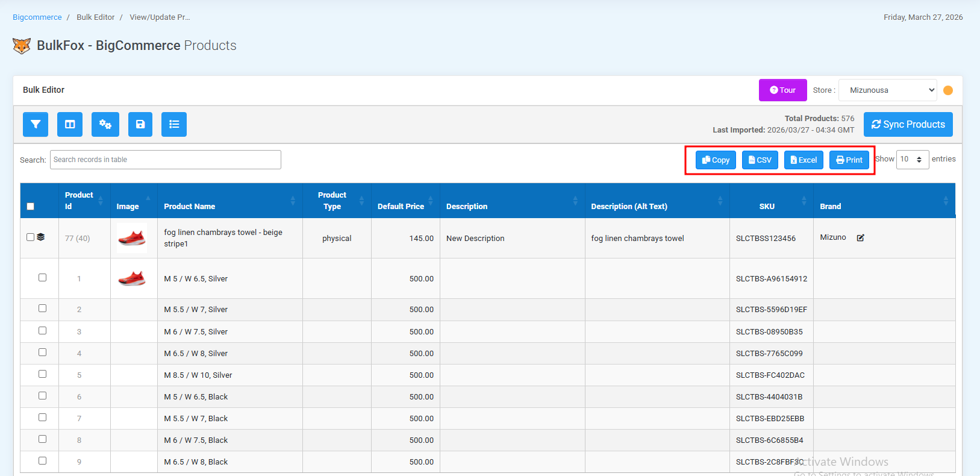Check the row M 6.5 / W 8, Silver
980x476 pixels.
click(x=42, y=352)
